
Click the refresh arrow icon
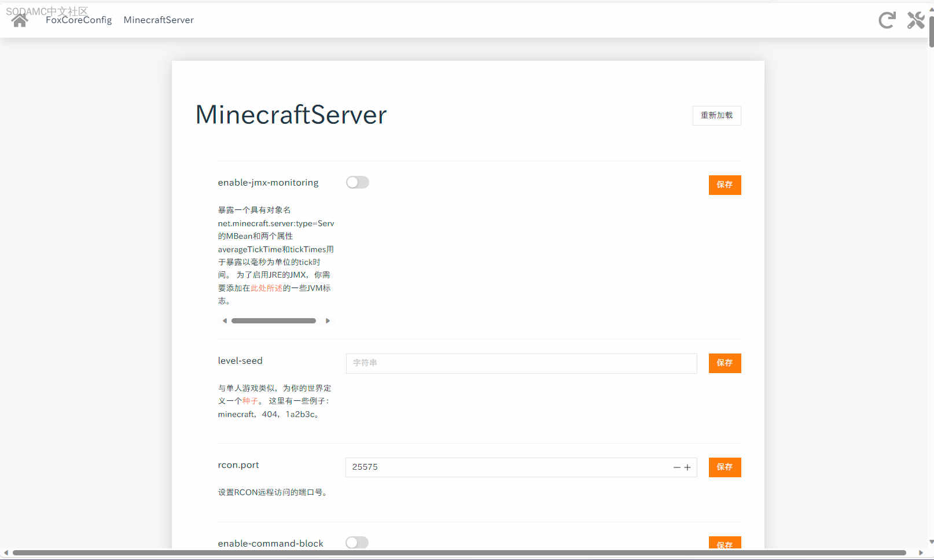pos(887,20)
